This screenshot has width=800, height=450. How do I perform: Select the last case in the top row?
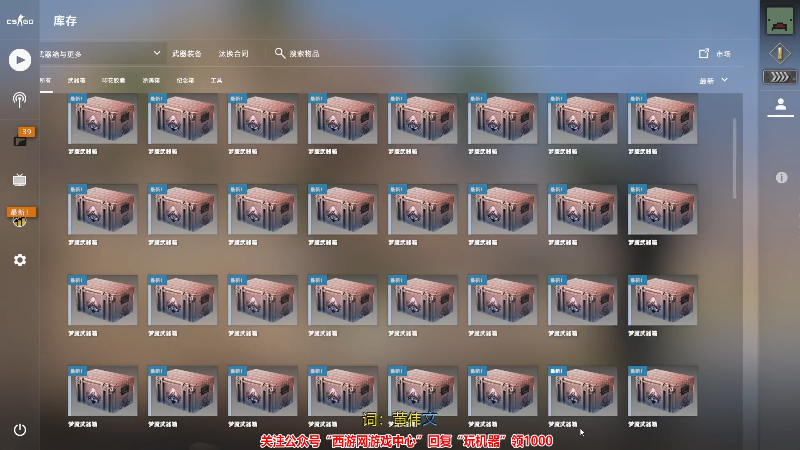click(x=663, y=118)
